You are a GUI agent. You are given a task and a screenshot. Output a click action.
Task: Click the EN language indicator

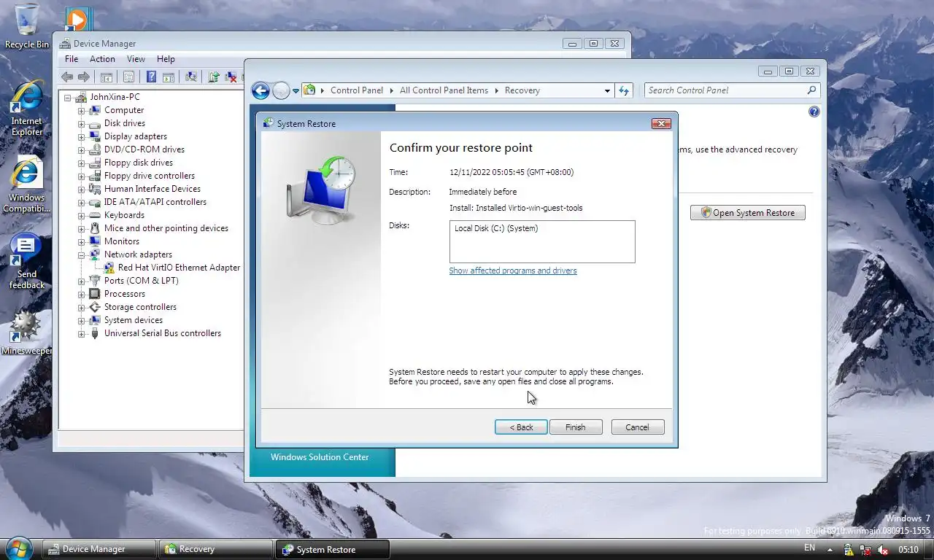[809, 548]
